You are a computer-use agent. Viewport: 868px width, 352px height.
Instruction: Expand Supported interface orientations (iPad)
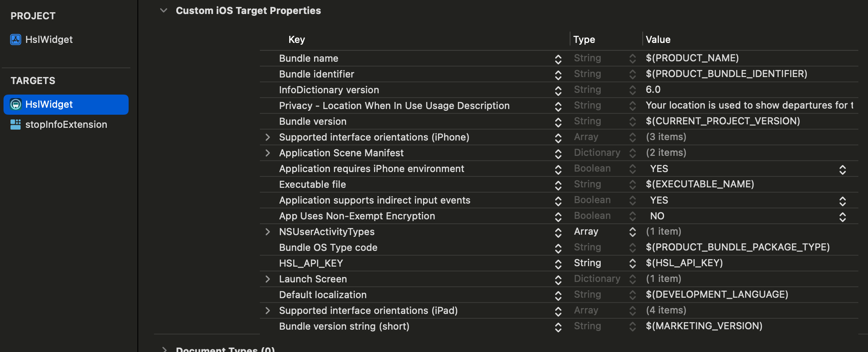(x=268, y=310)
